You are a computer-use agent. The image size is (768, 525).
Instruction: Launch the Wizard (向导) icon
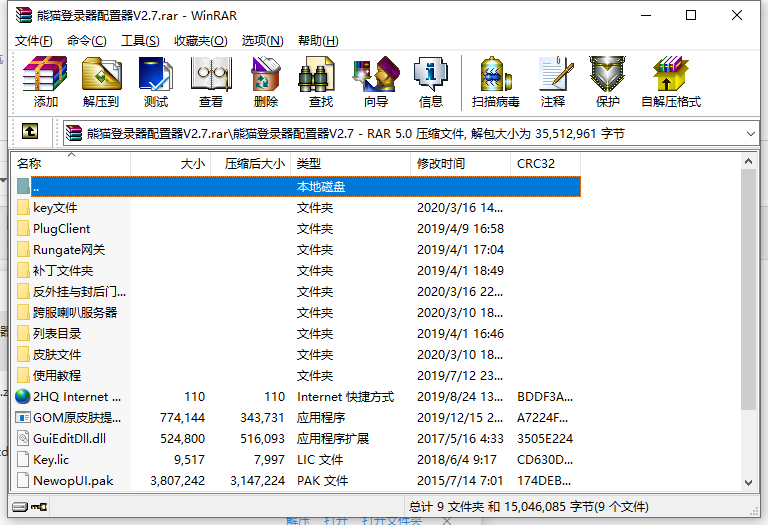(x=376, y=73)
